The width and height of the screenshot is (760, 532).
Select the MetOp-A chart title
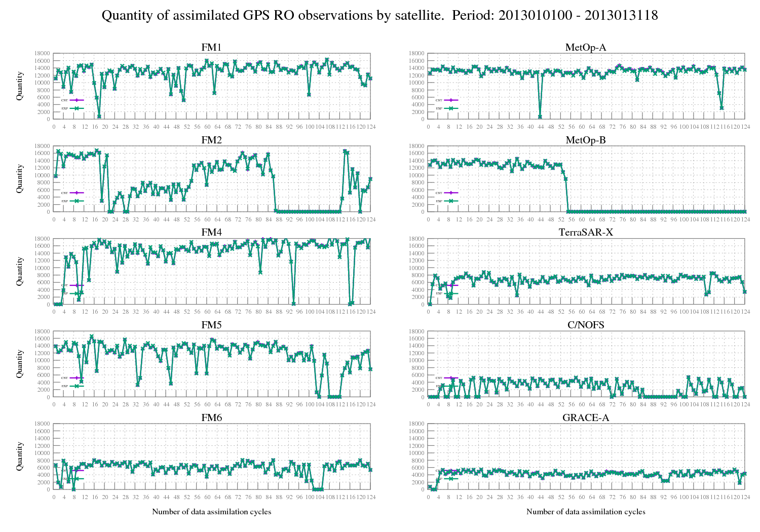coord(586,48)
